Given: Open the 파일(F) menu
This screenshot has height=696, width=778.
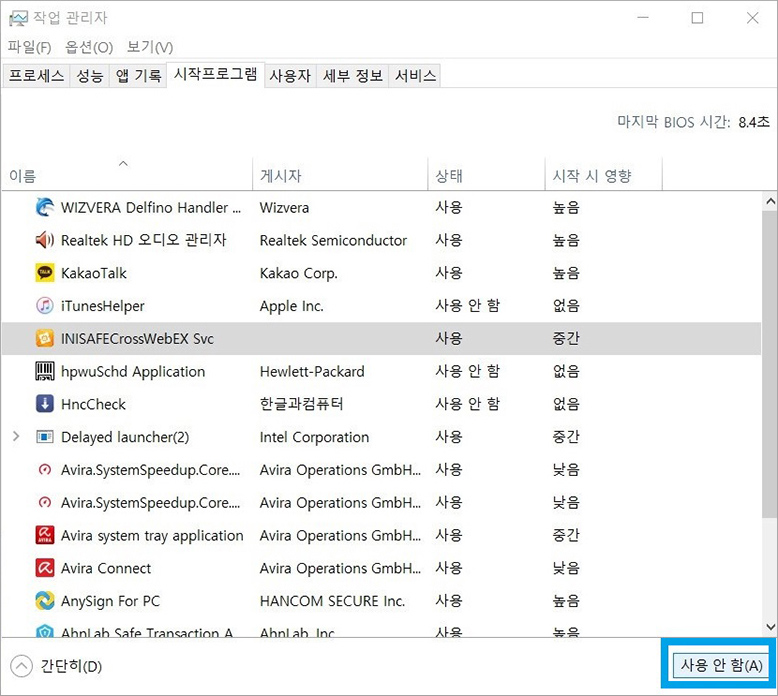Looking at the screenshot, I should (x=30, y=47).
